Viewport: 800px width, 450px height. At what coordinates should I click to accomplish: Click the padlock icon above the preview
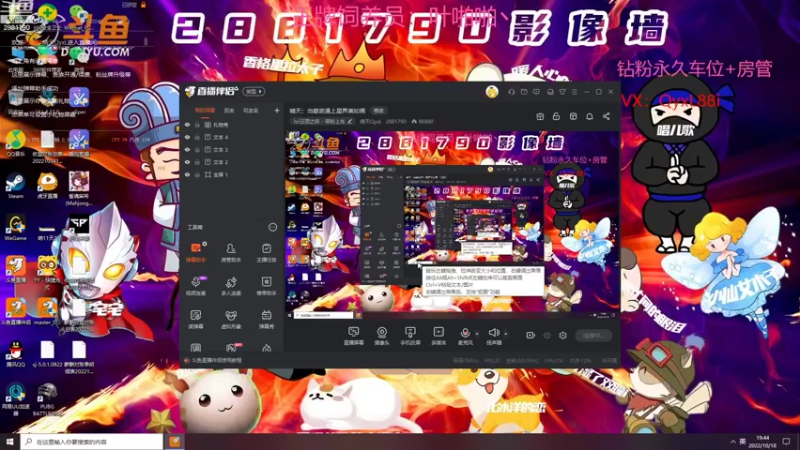(556, 116)
